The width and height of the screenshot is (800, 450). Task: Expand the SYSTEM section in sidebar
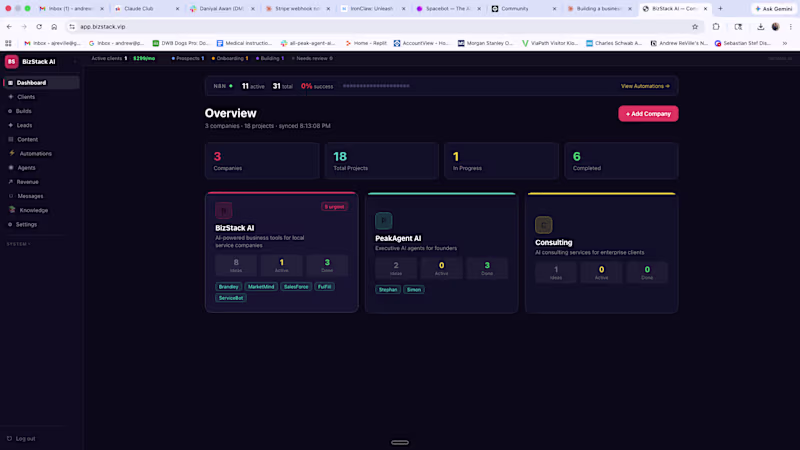click(18, 244)
